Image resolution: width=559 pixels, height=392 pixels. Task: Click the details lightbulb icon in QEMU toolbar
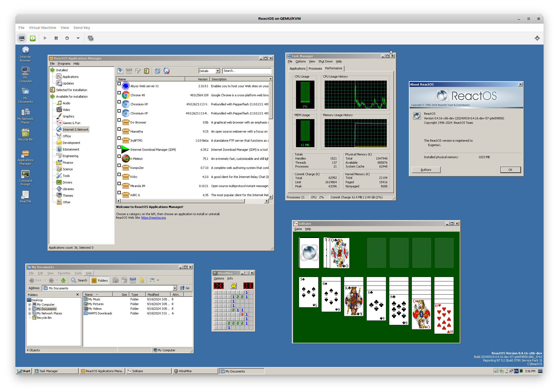point(33,38)
